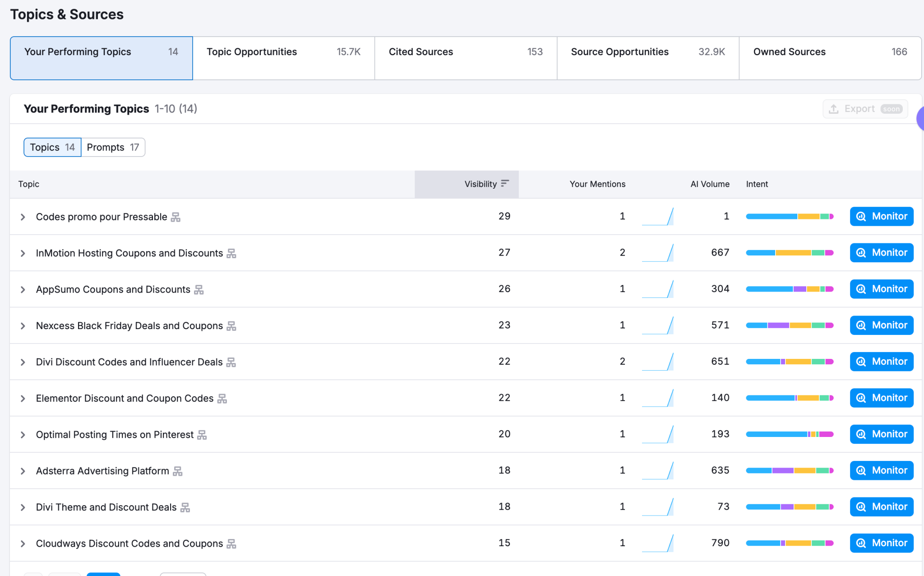Click the topic map icon next to AppSumo Coupons and Discounts
The width and height of the screenshot is (924, 576).
click(x=199, y=289)
